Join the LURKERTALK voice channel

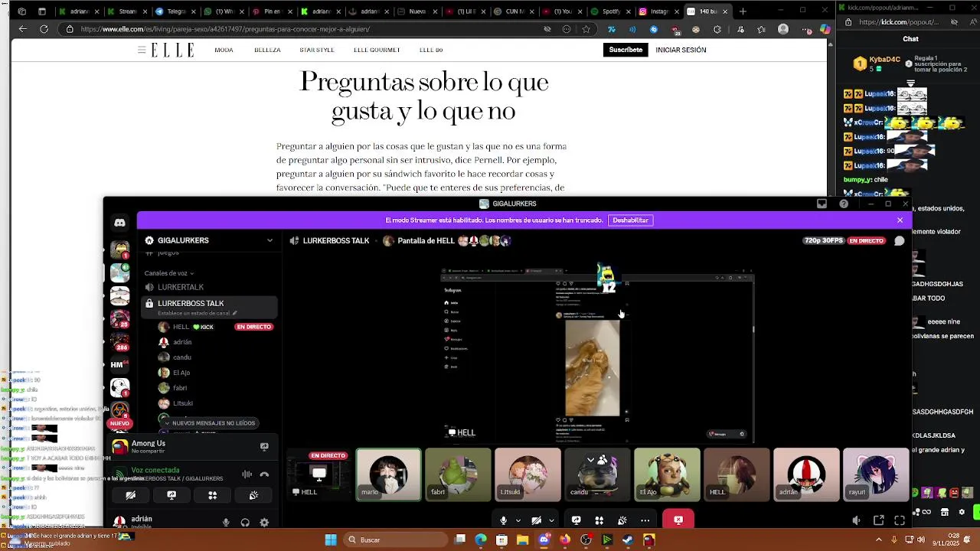[181, 287]
